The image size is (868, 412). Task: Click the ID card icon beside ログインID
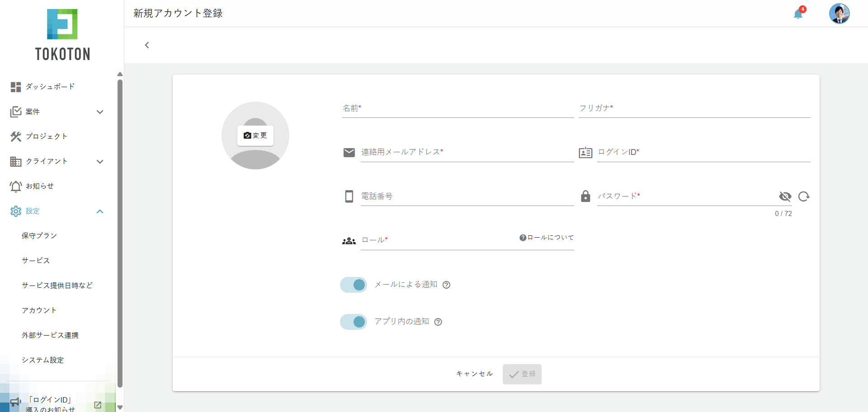(x=585, y=153)
